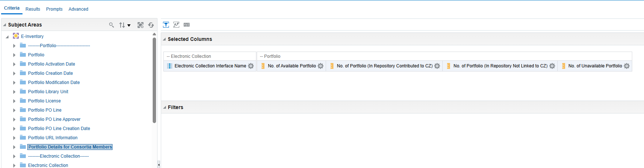
Task: Open gear menu for No. of Available Portfolio
Action: [x=321, y=66]
